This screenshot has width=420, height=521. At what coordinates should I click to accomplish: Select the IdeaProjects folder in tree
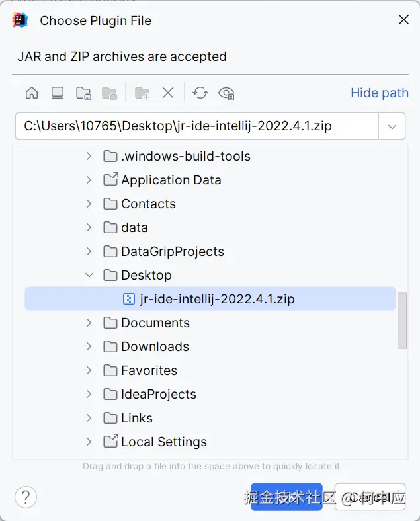159,394
